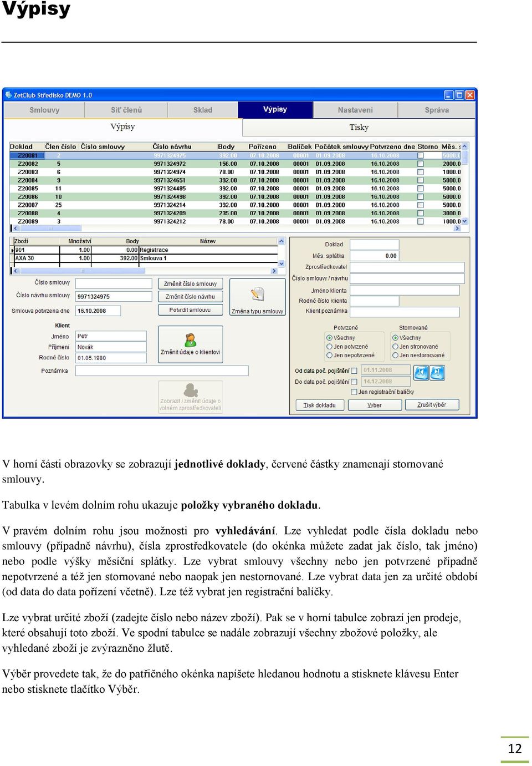Click Potvrdit smlouvu button
Image resolution: width=532 pixels, height=766 pixels.
coord(190,310)
